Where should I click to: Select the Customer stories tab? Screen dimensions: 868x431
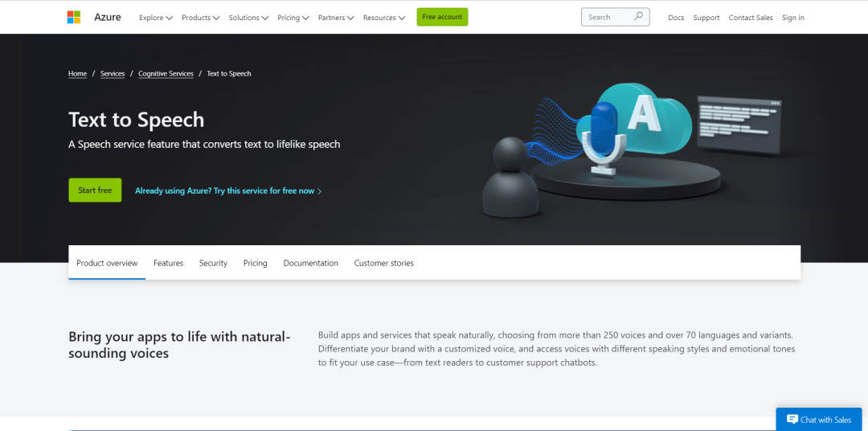(x=383, y=263)
